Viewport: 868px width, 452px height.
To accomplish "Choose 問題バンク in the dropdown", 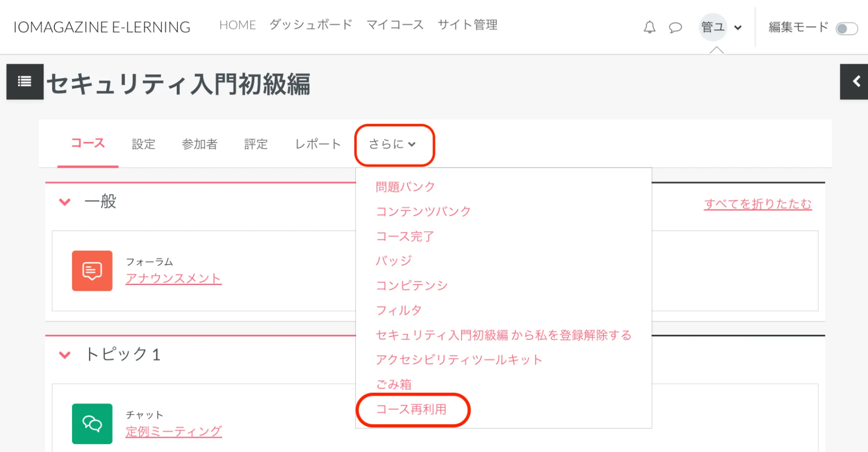I will pos(405,187).
